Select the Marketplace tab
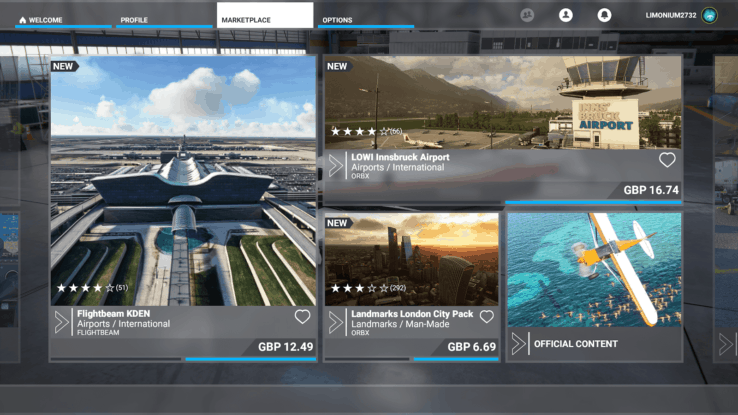The width and height of the screenshot is (738, 415). (265, 16)
